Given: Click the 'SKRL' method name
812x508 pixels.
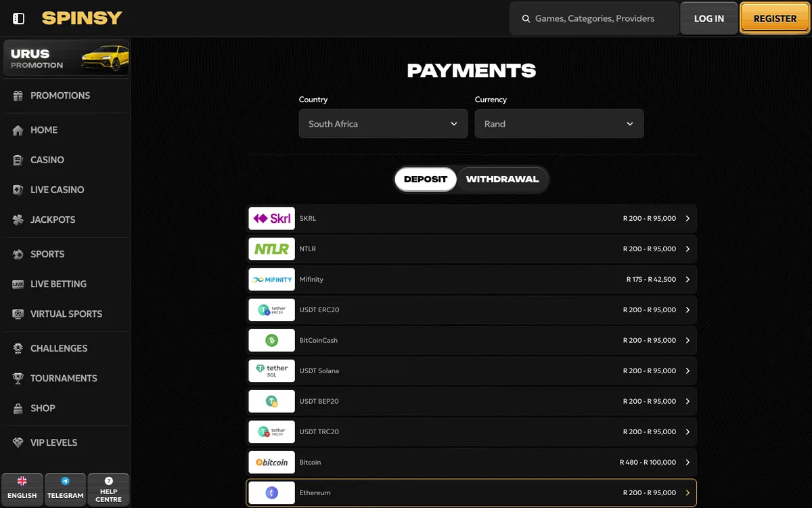Looking at the screenshot, I should [x=308, y=219].
